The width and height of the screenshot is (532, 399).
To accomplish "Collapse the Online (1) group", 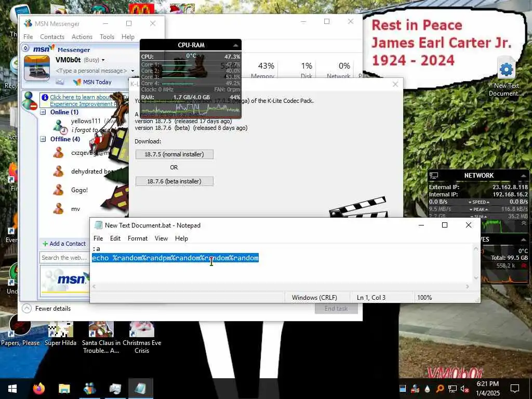I will (43, 112).
